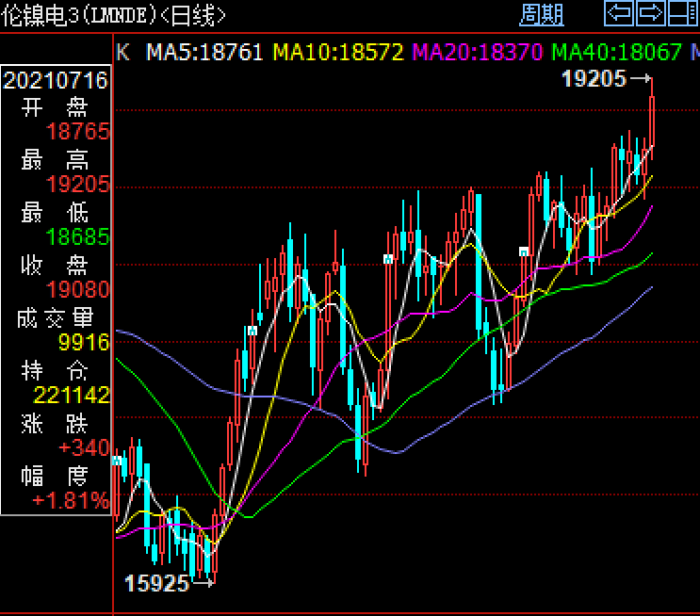The width and height of the screenshot is (700, 616).
Task: Select the MA40:18067 indicator label
Action: [616, 52]
